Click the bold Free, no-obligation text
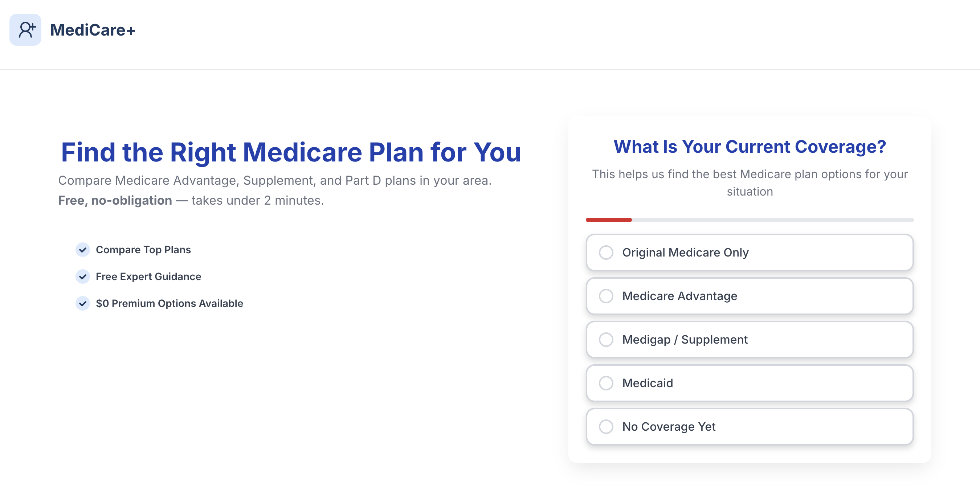The width and height of the screenshot is (980, 500). point(115,200)
